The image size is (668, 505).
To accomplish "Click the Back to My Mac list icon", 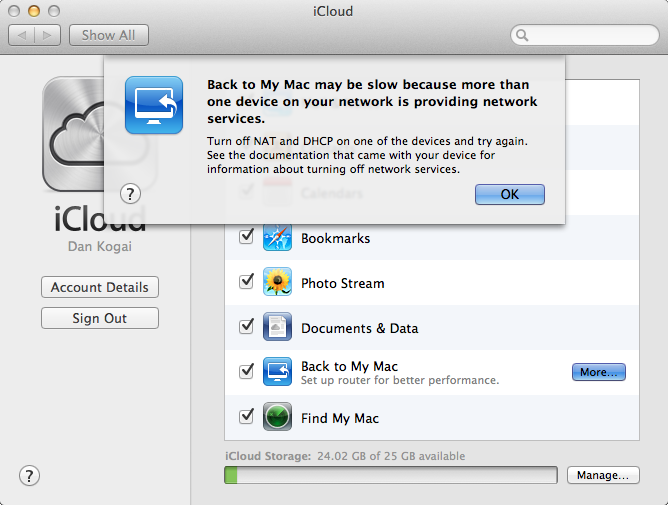I will (277, 372).
